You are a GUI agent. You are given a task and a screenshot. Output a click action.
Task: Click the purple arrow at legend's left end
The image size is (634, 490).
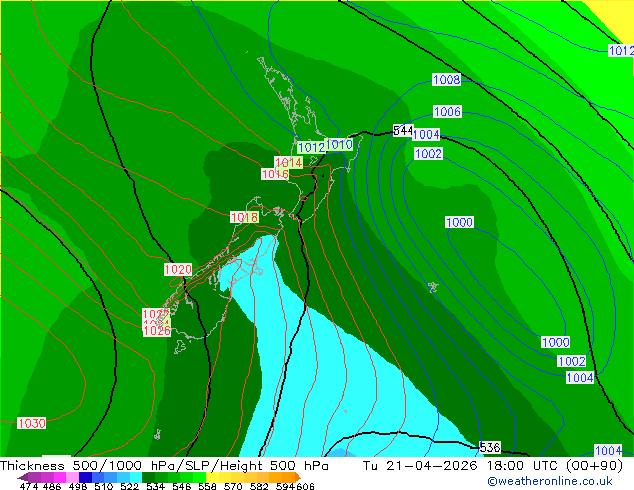coord(22,477)
